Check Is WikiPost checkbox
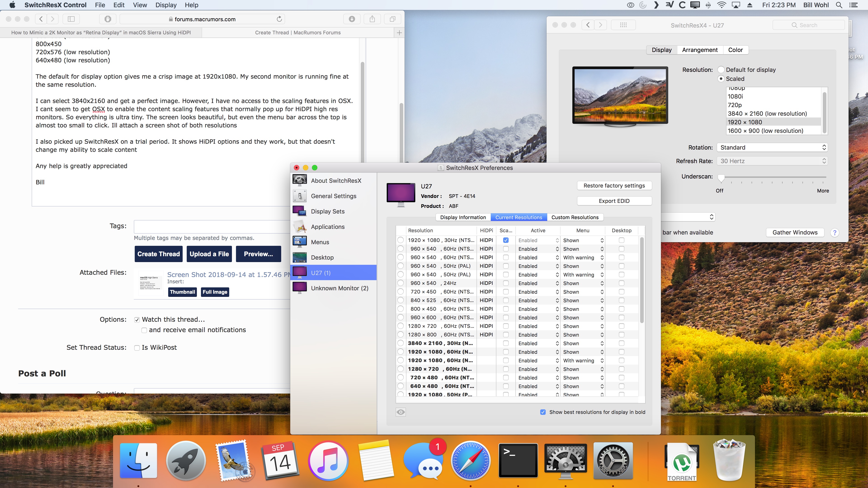Viewport: 868px width, 488px height. [137, 347]
